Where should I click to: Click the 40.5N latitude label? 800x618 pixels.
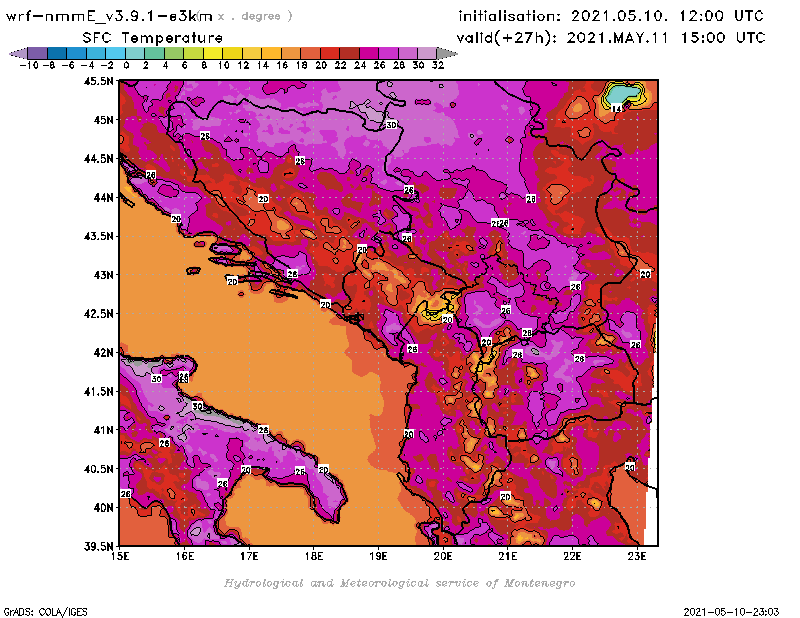[99, 469]
